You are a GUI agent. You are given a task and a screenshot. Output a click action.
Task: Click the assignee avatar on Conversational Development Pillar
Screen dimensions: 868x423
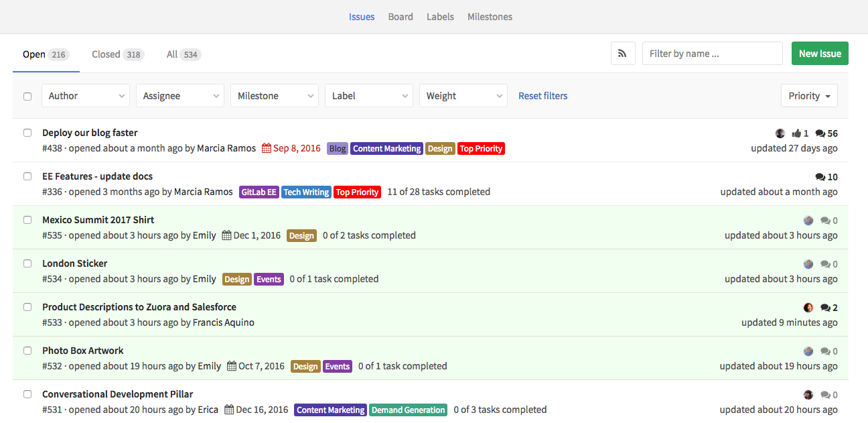pos(808,394)
